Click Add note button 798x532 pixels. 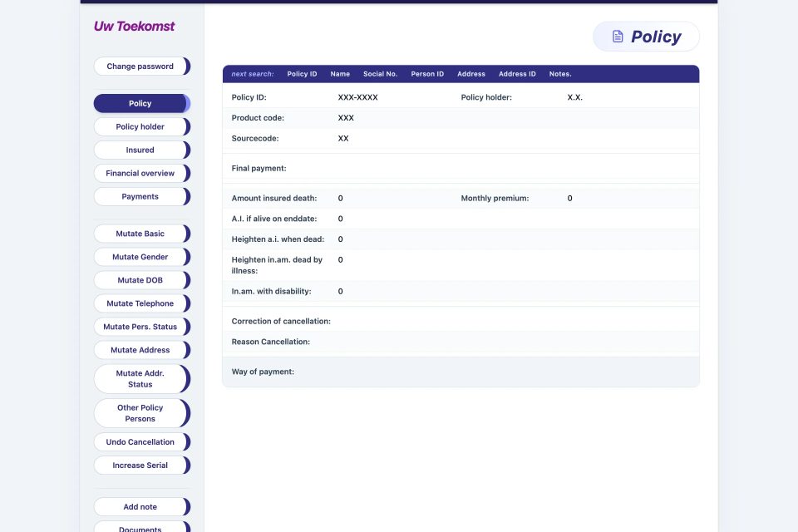click(141, 507)
